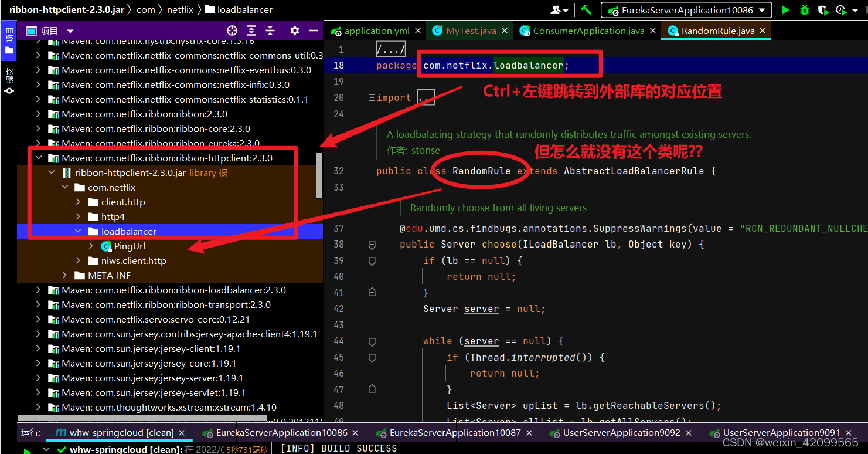The image size is (868, 454).
Task: Close the ConsumerApplication.java tab
Action: [x=652, y=31]
